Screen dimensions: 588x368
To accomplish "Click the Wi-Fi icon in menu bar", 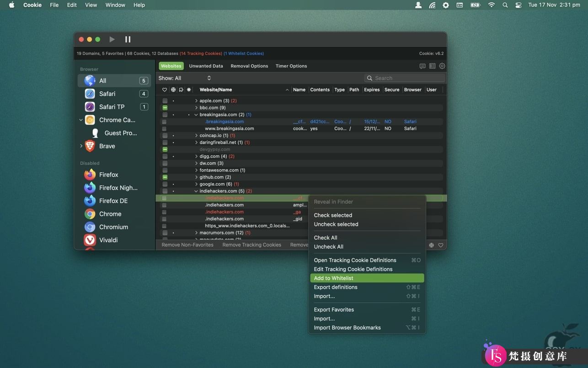I will [492, 5].
